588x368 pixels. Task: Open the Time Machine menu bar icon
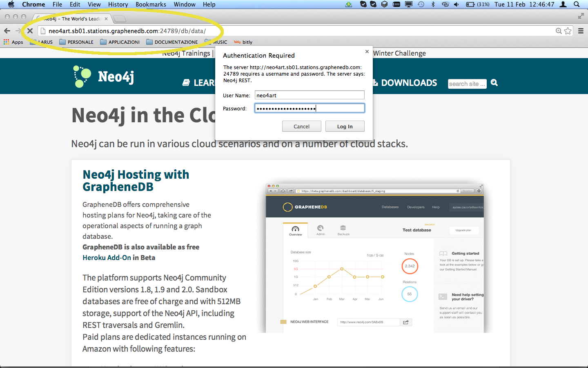pos(421,4)
